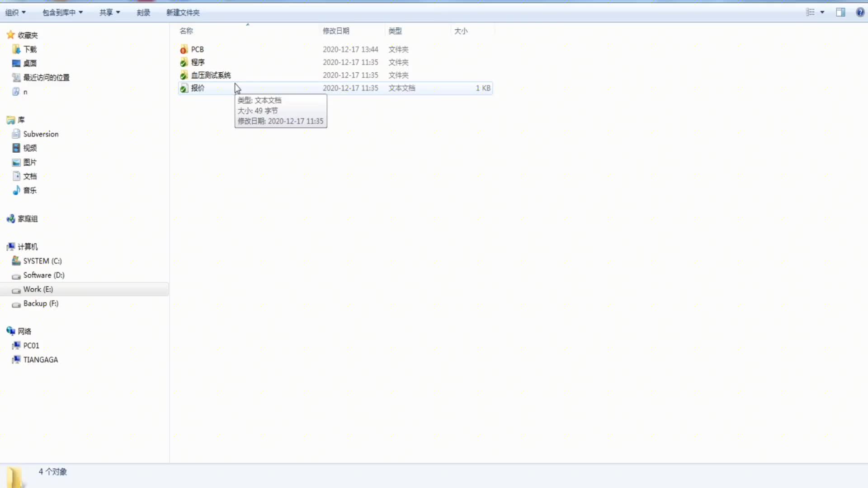Sort by the 大小 column header
This screenshot has width=868, height=488.
[x=461, y=31]
